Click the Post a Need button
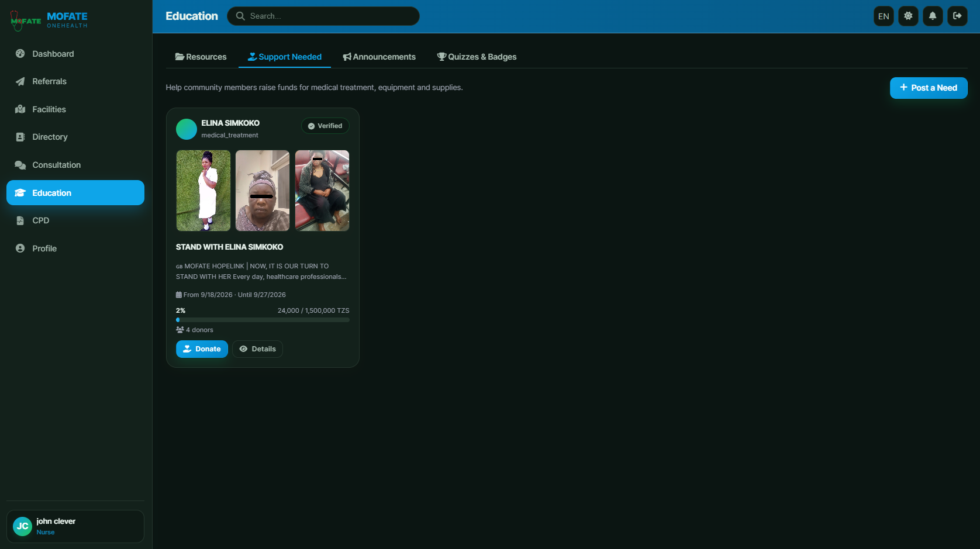The image size is (980, 549). tap(929, 88)
